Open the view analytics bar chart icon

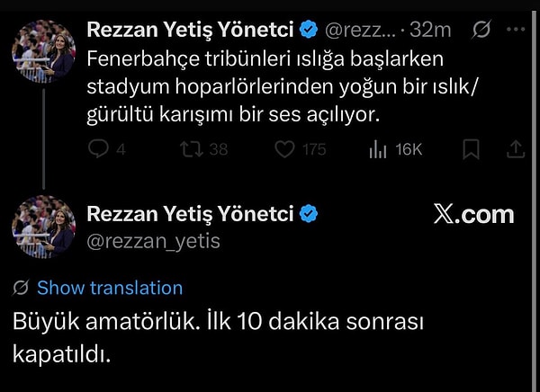click(378, 150)
